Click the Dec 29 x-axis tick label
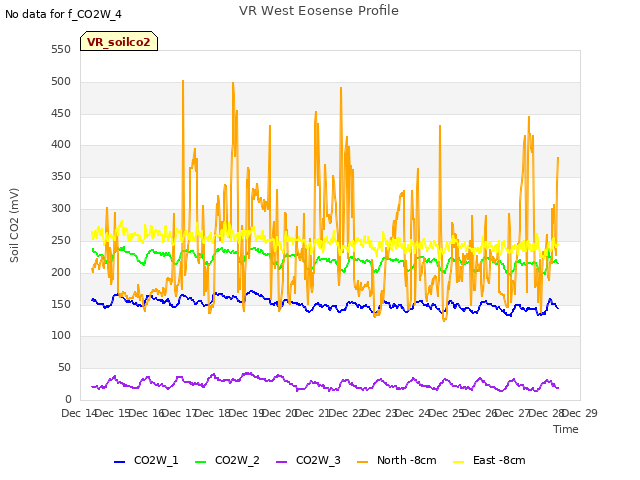 pyautogui.click(x=580, y=413)
